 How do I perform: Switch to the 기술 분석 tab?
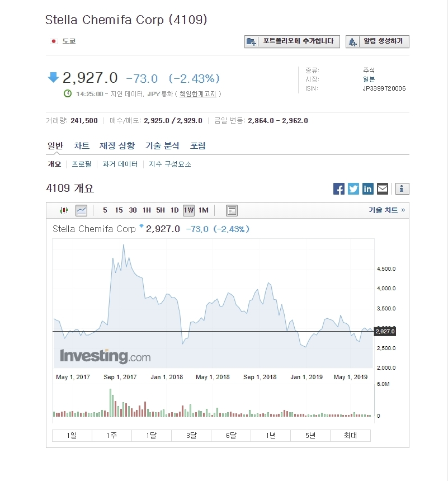[x=162, y=146]
